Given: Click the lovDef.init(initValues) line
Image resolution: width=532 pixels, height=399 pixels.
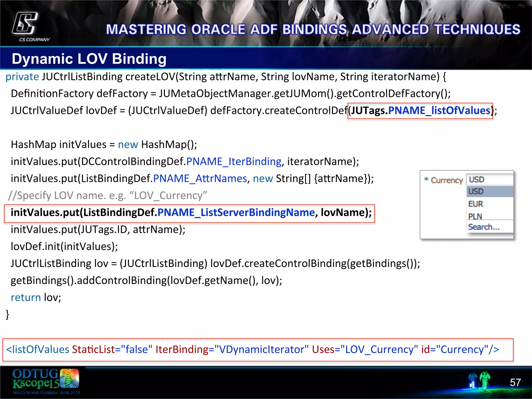Looking at the screenshot, I should [64, 247].
